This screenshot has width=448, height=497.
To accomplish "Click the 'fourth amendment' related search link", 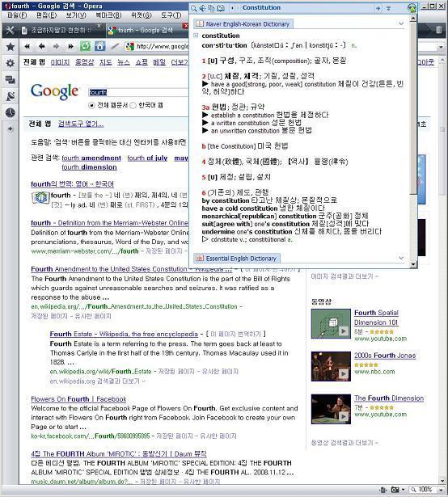I will (91, 158).
